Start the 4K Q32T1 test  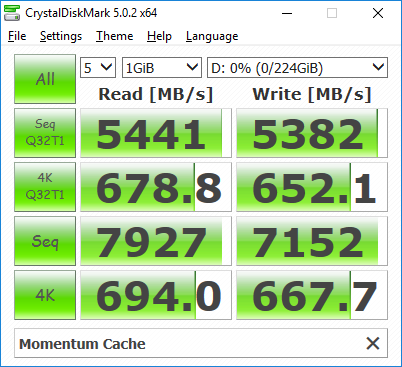coord(45,187)
